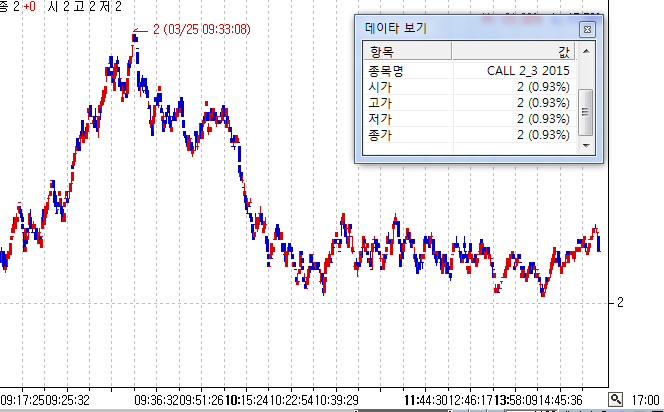Click the peak label at 03/25 09:33:08
This screenshot has width=664, height=412.
point(201,30)
